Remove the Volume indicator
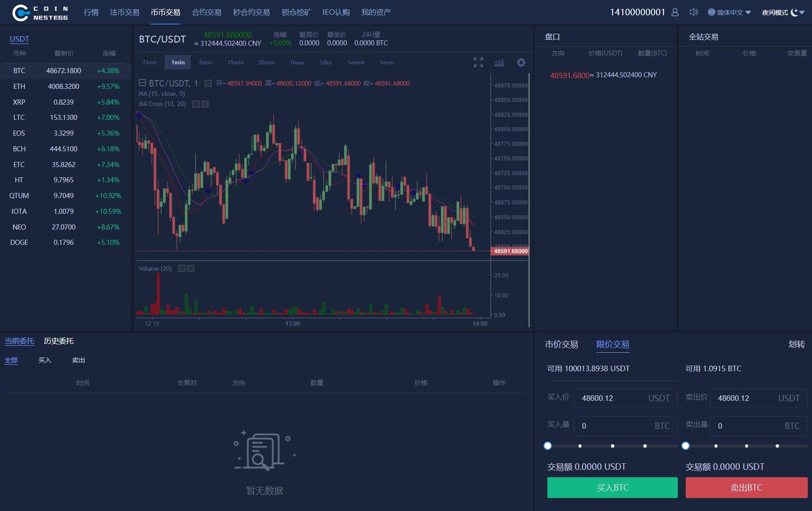 pyautogui.click(x=191, y=268)
